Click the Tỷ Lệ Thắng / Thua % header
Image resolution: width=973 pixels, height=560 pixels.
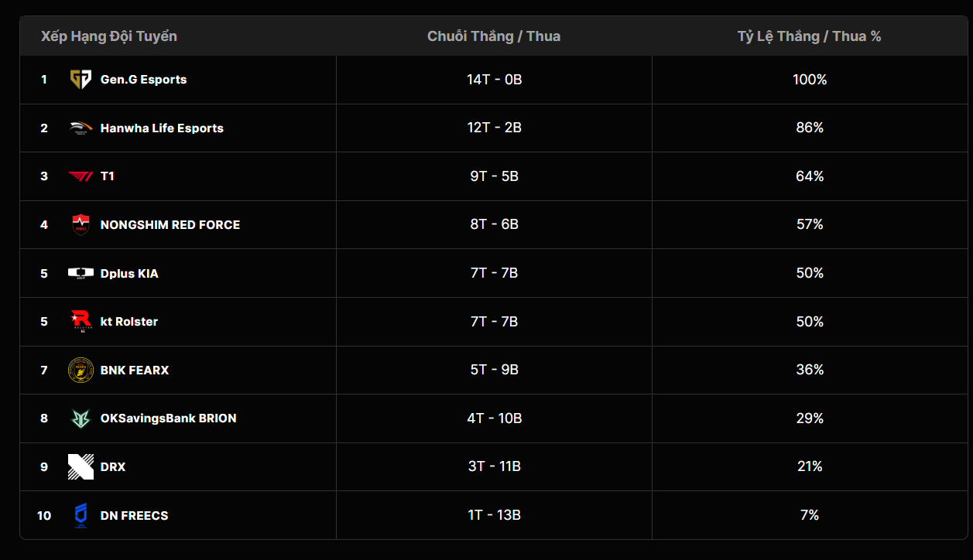pos(809,36)
